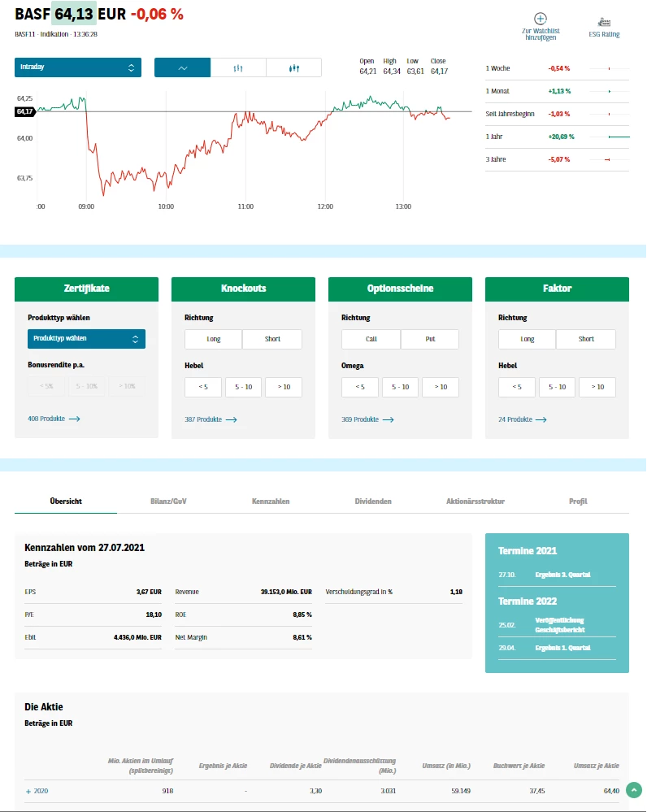Click the Seit Jahresbeginn performance row
647x812 pixels.
point(558,114)
